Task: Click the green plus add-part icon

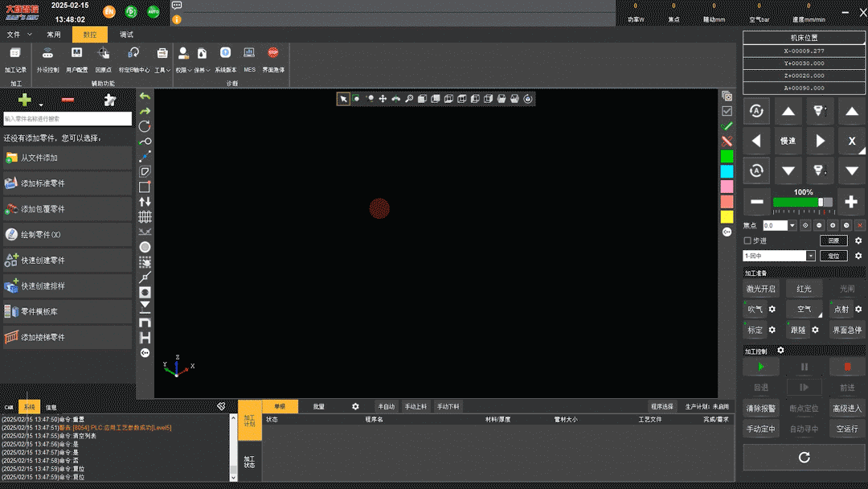Action: pyautogui.click(x=25, y=100)
